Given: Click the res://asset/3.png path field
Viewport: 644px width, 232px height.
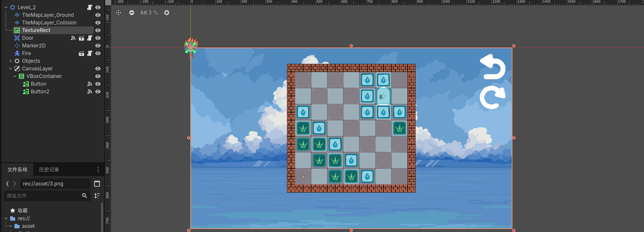Looking at the screenshot, I should click(x=55, y=184).
